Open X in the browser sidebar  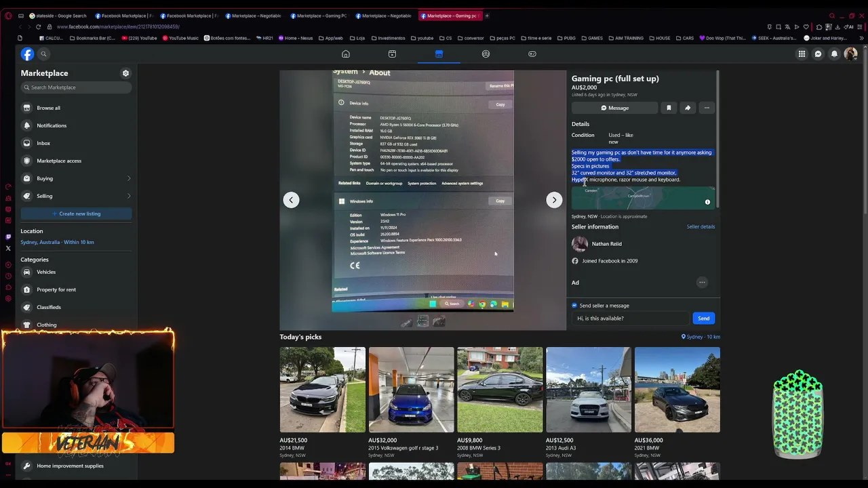[8, 248]
